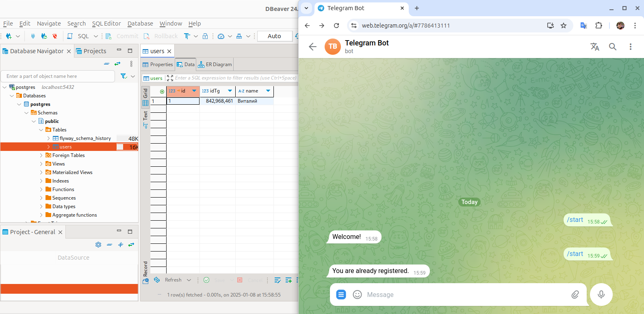Click the voice message microphone button
Viewport: 644px width, 314px height.
601,295
